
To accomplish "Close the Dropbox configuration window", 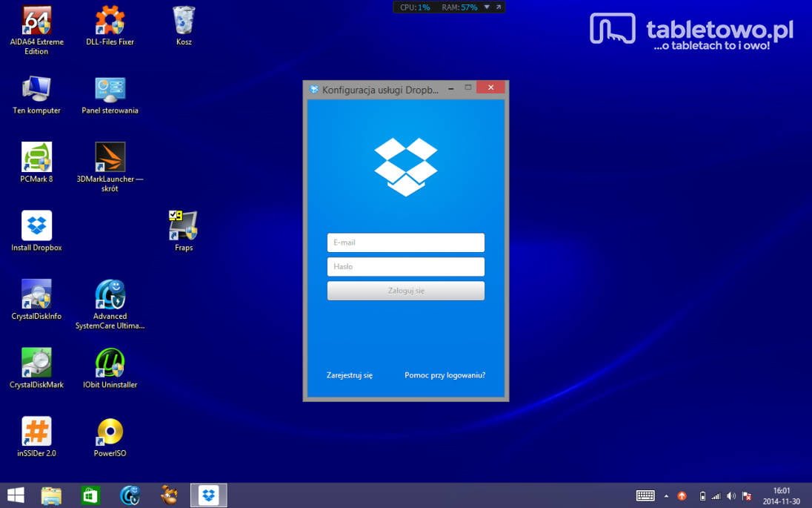I will [x=490, y=88].
